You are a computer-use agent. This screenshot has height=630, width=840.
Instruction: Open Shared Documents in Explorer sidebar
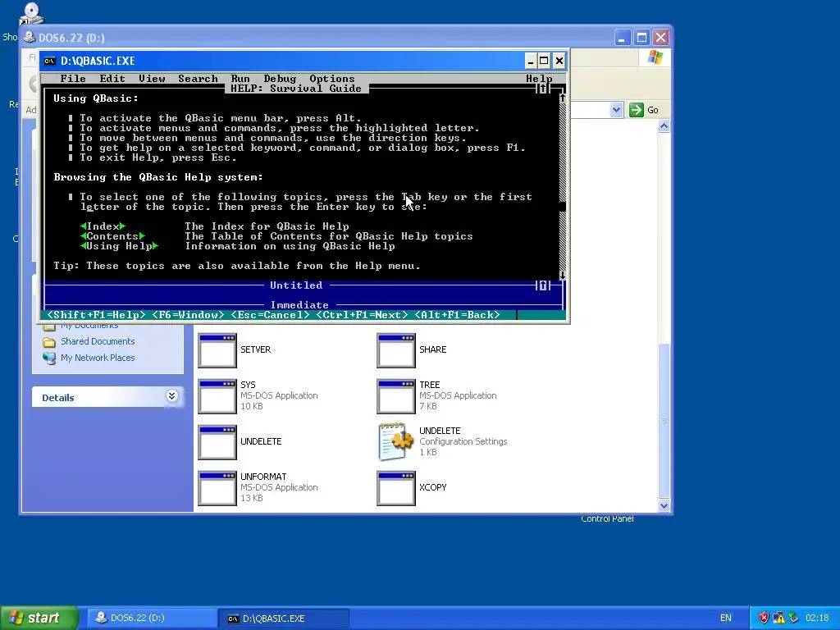click(98, 341)
